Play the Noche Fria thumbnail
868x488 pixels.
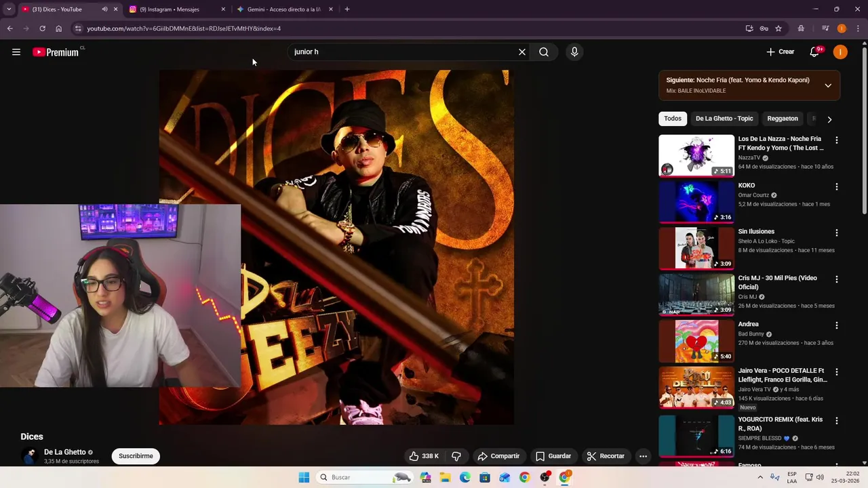coord(696,155)
